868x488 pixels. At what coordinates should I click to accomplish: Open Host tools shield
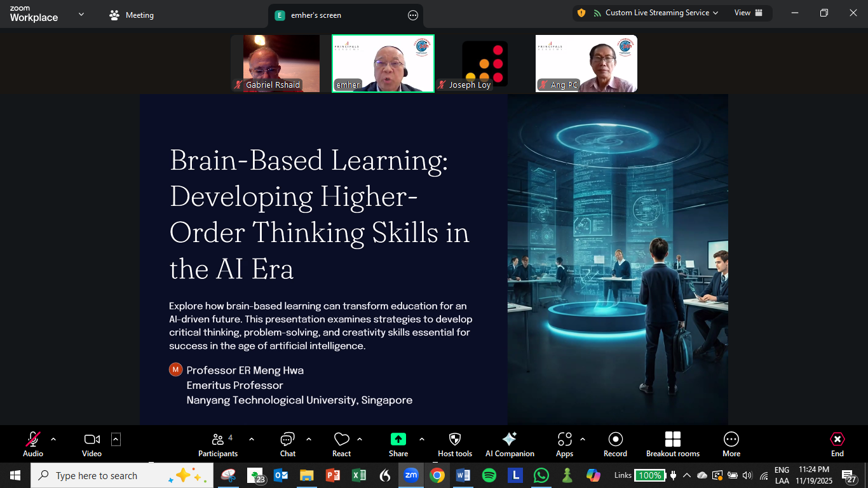[x=455, y=444]
